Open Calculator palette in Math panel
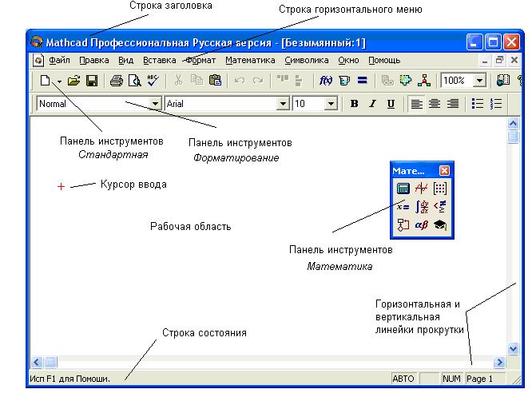The image size is (532, 393). pyautogui.click(x=403, y=189)
